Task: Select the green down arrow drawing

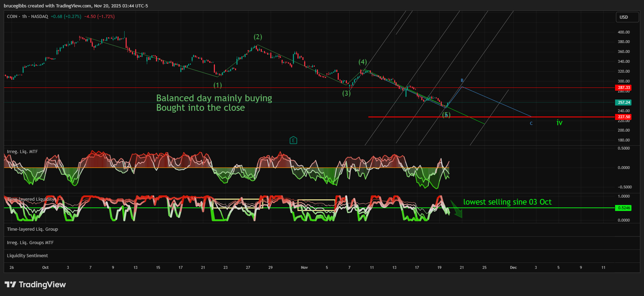Action: point(456,209)
